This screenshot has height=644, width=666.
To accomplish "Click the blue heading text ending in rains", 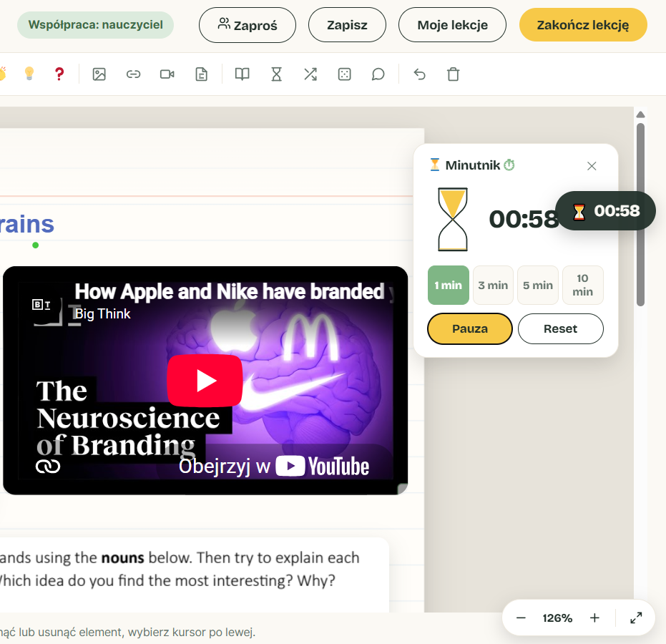I will 26,224.
